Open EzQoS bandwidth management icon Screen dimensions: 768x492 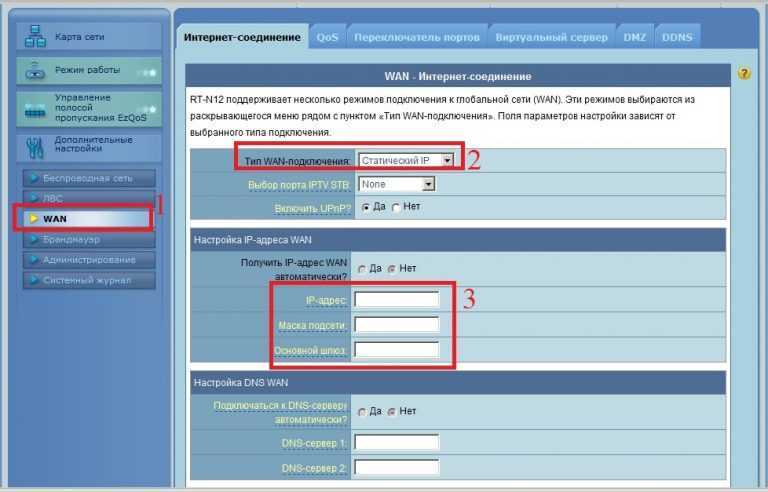[35, 110]
